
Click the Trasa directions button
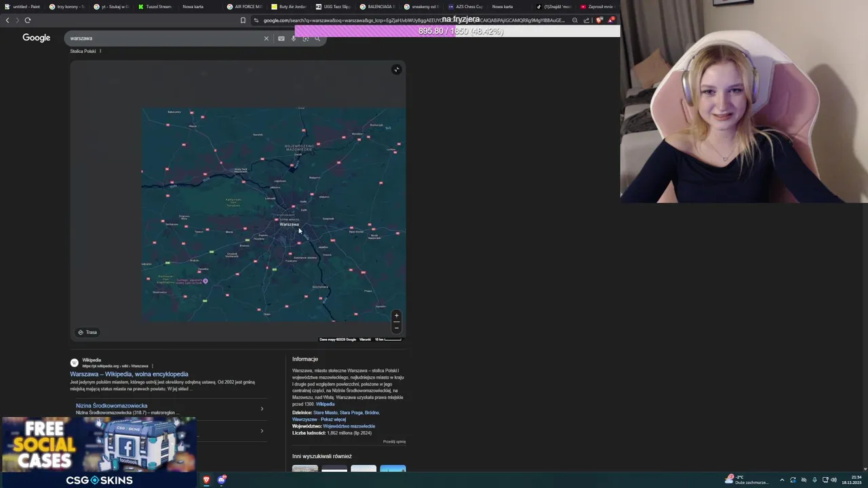pos(87,332)
